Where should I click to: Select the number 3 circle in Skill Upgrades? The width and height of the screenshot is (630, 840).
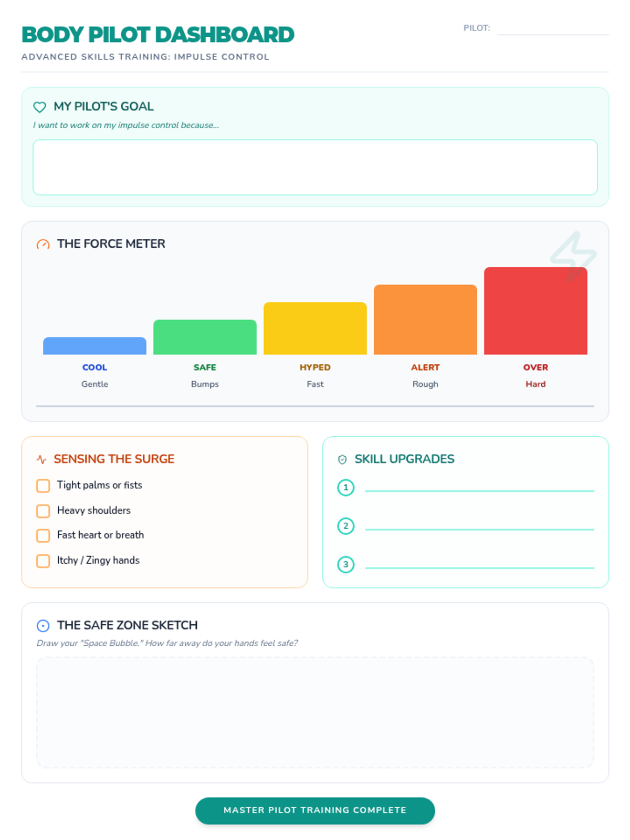(345, 565)
